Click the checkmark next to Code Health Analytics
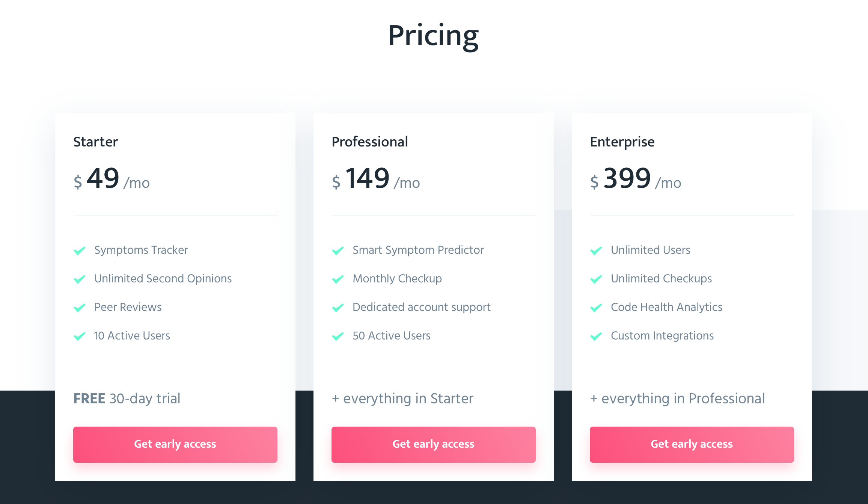The image size is (868, 504). pyautogui.click(x=596, y=308)
